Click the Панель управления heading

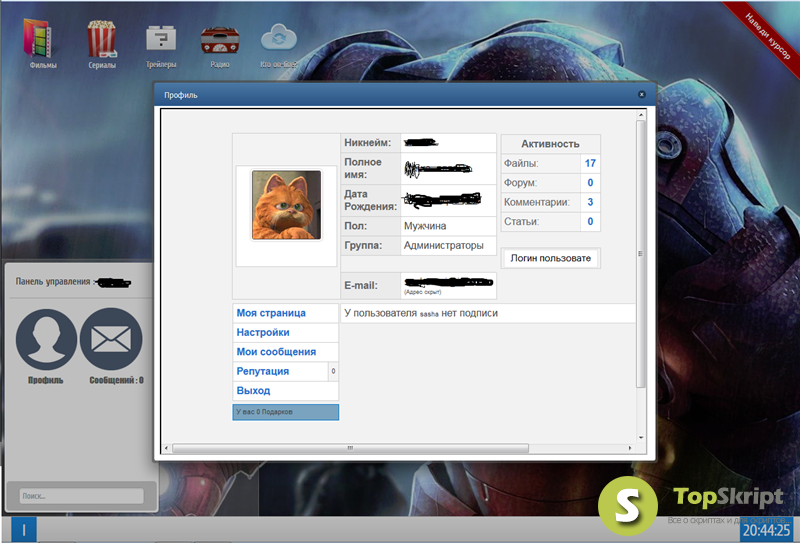click(53, 281)
